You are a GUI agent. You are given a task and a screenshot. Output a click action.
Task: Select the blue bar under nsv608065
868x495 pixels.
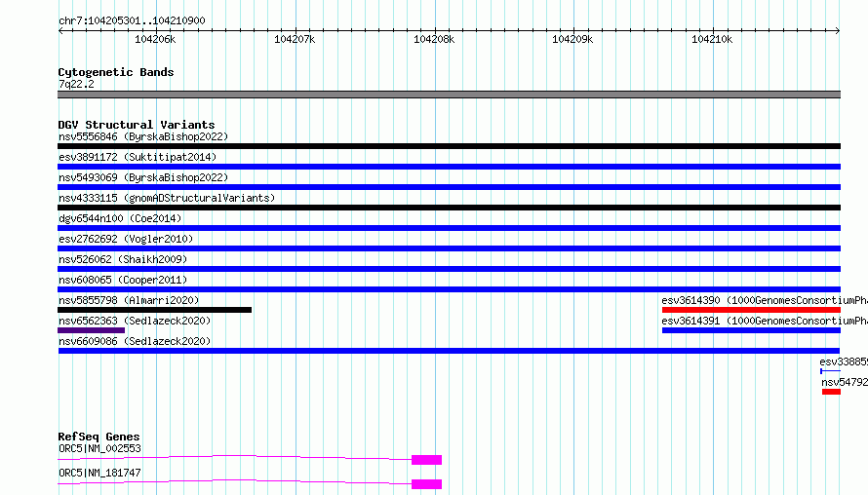[449, 289]
